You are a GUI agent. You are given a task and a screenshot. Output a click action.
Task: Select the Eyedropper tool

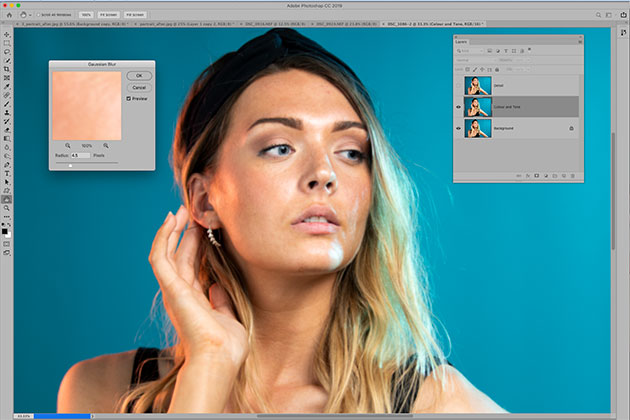6,86
